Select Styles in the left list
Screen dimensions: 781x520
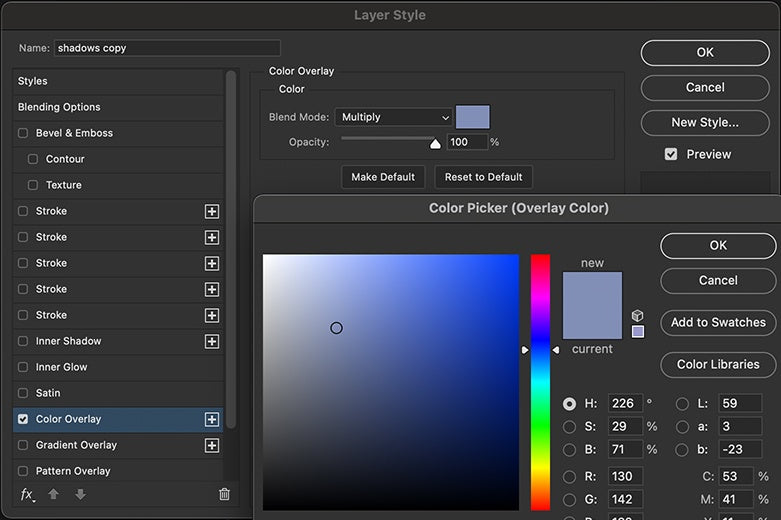[118, 81]
